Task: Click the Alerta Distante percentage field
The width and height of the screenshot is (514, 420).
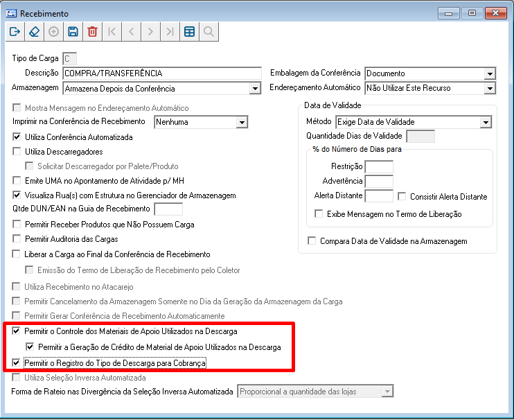Action: point(379,195)
